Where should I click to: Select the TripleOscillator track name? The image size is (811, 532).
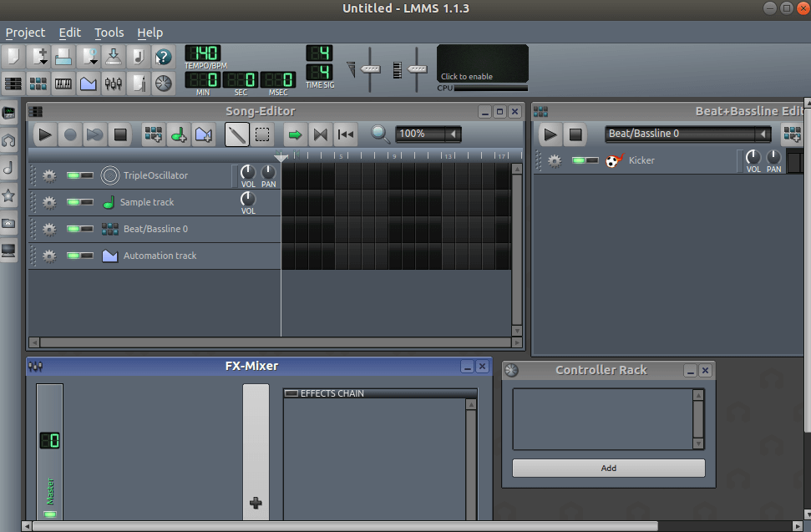(x=155, y=175)
